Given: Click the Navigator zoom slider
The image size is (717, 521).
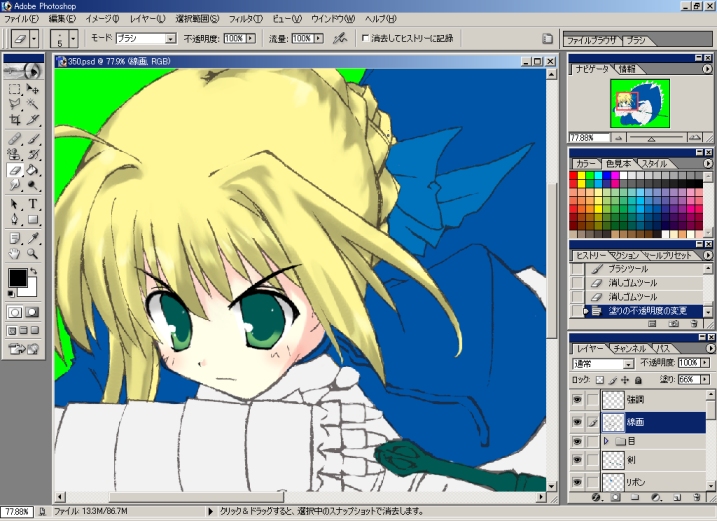Looking at the screenshot, I should [x=651, y=138].
